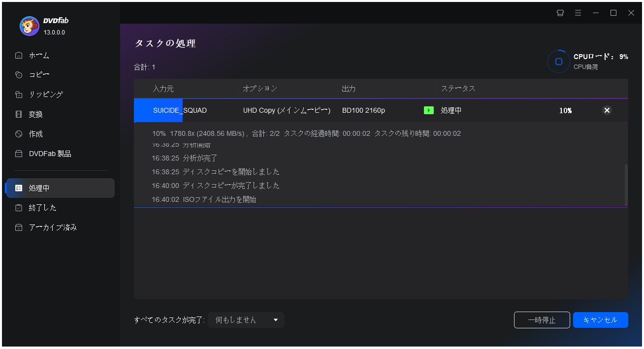Click the CPU load circular indicator
The image size is (644, 349).
559,62
